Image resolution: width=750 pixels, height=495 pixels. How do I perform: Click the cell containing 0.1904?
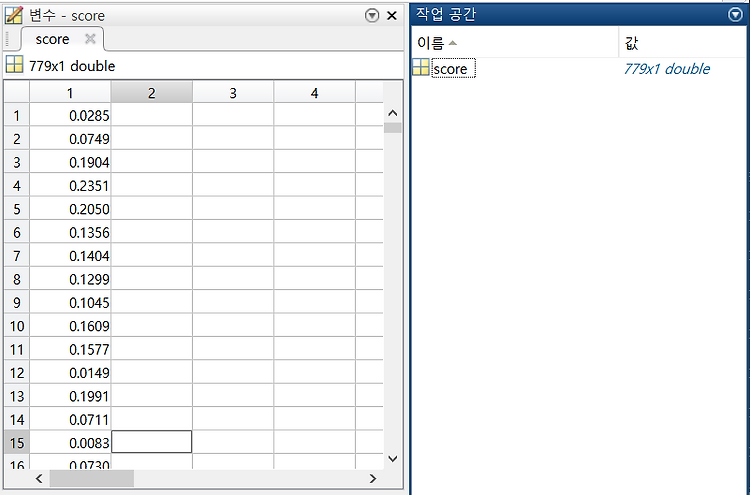click(x=70, y=162)
